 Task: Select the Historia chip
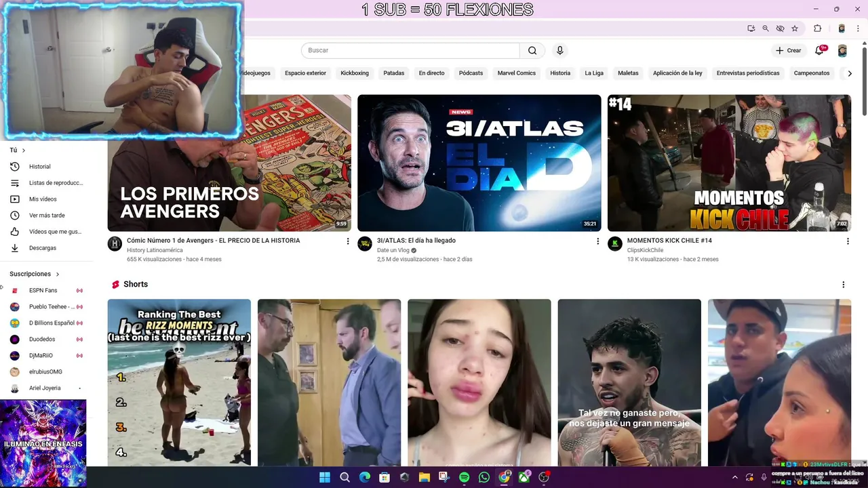click(x=560, y=73)
